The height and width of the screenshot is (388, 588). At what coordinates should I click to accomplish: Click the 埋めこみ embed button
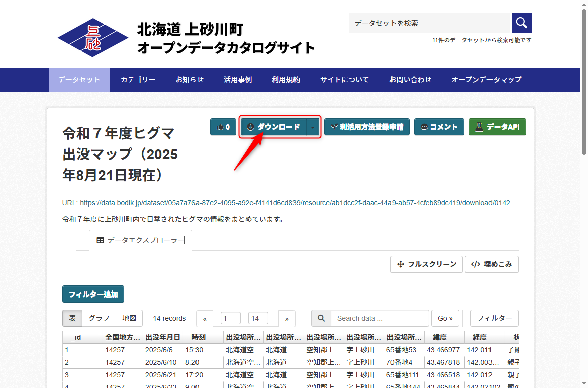pyautogui.click(x=492, y=264)
